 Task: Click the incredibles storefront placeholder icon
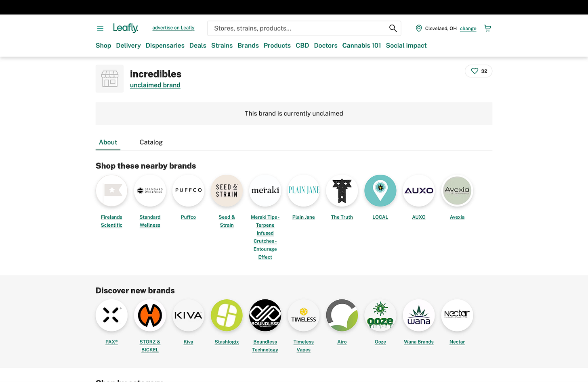click(x=110, y=79)
